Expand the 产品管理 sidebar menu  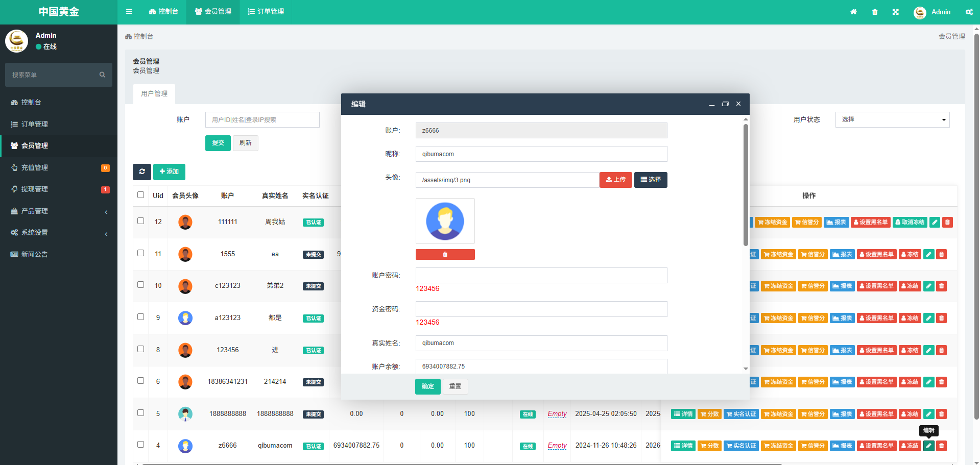(x=59, y=211)
